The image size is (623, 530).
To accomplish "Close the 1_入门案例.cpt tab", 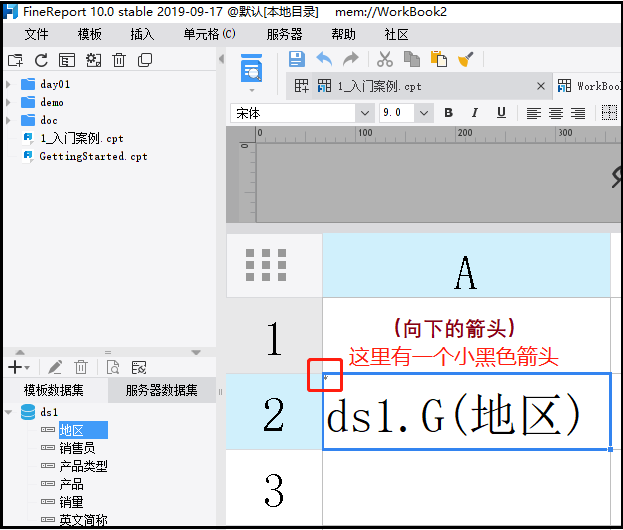I will point(541,86).
